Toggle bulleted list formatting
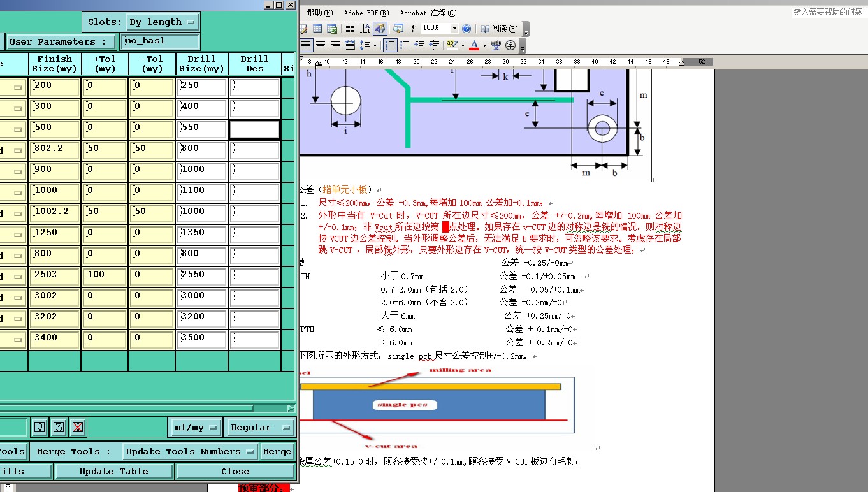This screenshot has width=868, height=492. pyautogui.click(x=404, y=45)
